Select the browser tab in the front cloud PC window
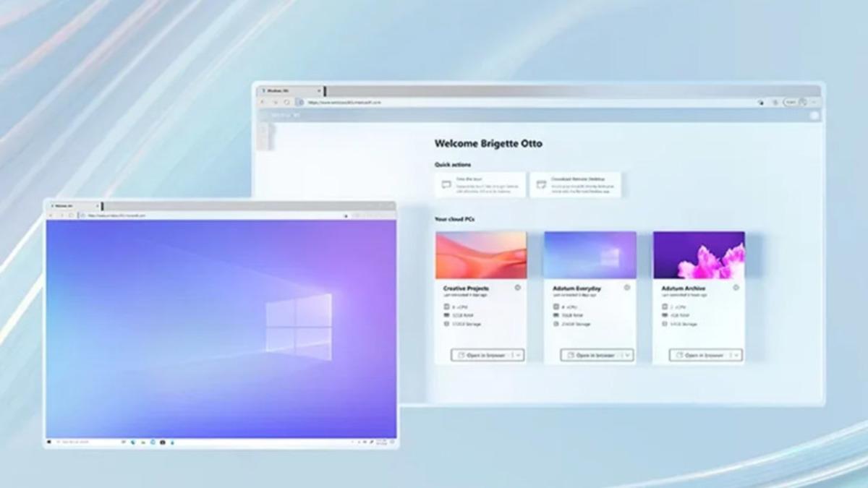The height and width of the screenshot is (488, 868). tap(72, 206)
